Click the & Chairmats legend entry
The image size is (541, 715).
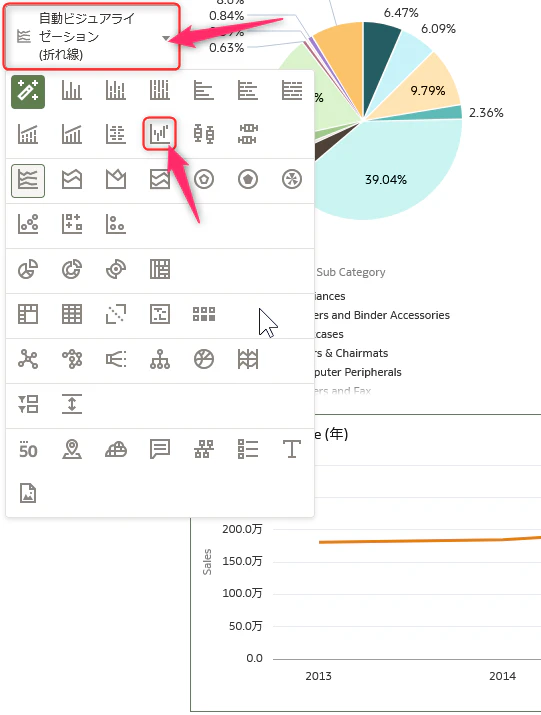coord(351,353)
